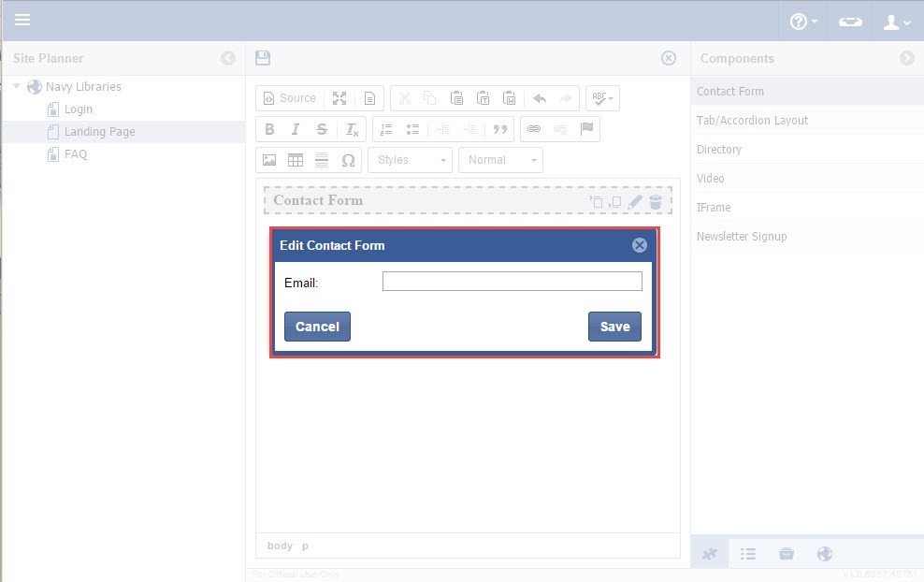Click the save disk icon above the editor
The width and height of the screenshot is (924, 582).
click(x=263, y=58)
